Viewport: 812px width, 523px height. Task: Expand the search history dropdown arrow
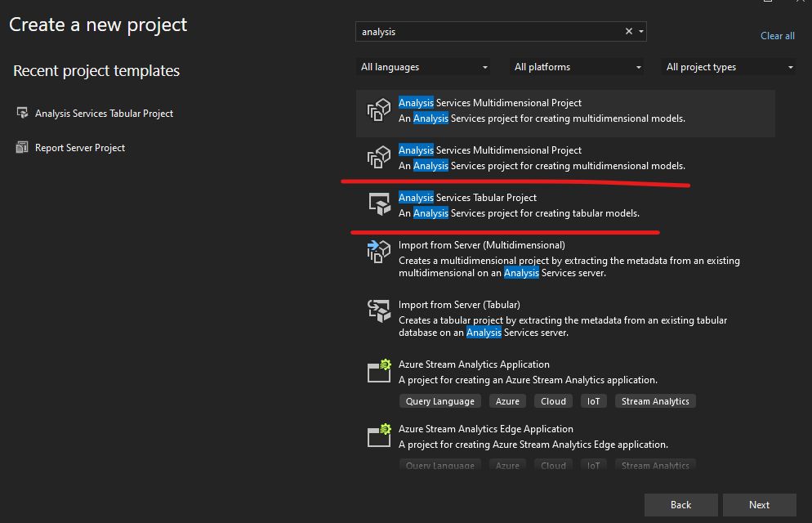point(641,32)
